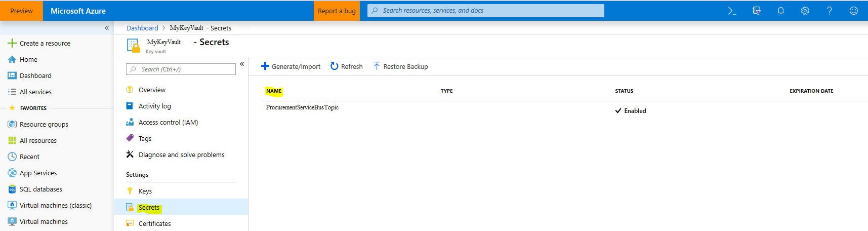This screenshot has height=231, width=868.
Task: Open help question mark icon
Action: pyautogui.click(x=830, y=11)
